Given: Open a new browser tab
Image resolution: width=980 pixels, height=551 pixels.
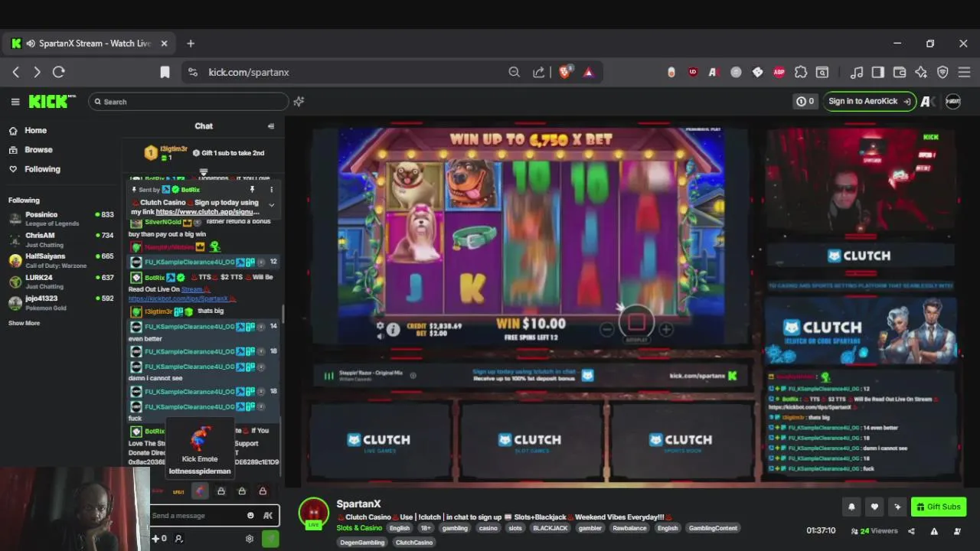Looking at the screenshot, I should coord(191,44).
